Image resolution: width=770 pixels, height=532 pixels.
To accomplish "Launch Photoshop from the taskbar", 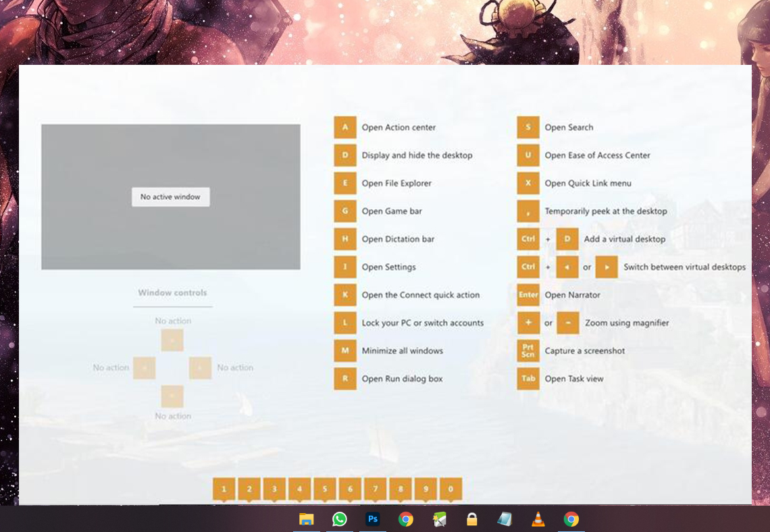I will 373,519.
